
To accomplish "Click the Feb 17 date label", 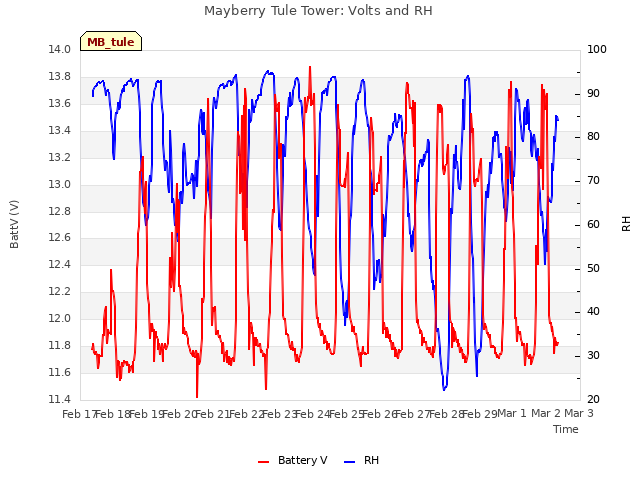I will tap(78, 414).
